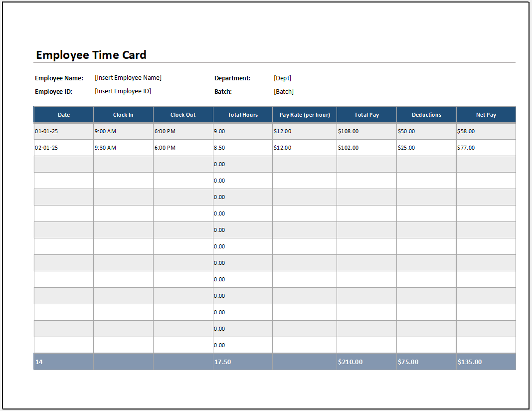The width and height of the screenshot is (532, 411).
Task: Select the Deductions column header
Action: click(426, 114)
